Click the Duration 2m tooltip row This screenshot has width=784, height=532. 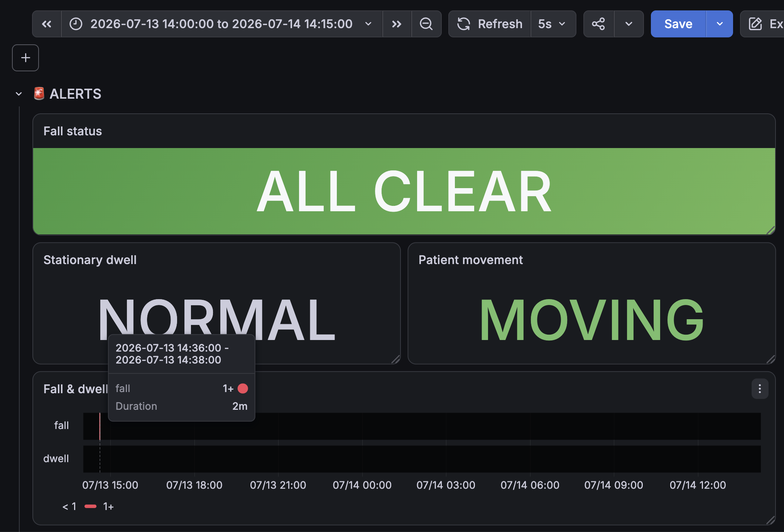[x=182, y=406]
